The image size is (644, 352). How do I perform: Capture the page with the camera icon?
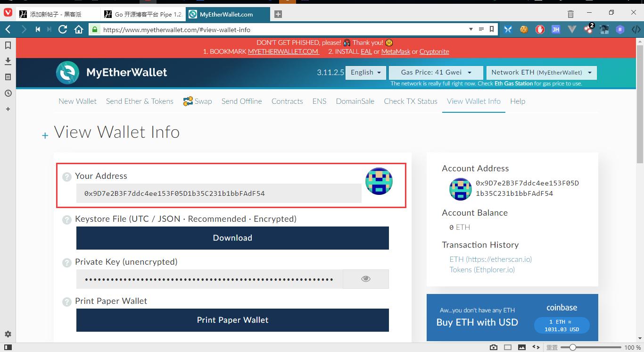click(x=494, y=347)
